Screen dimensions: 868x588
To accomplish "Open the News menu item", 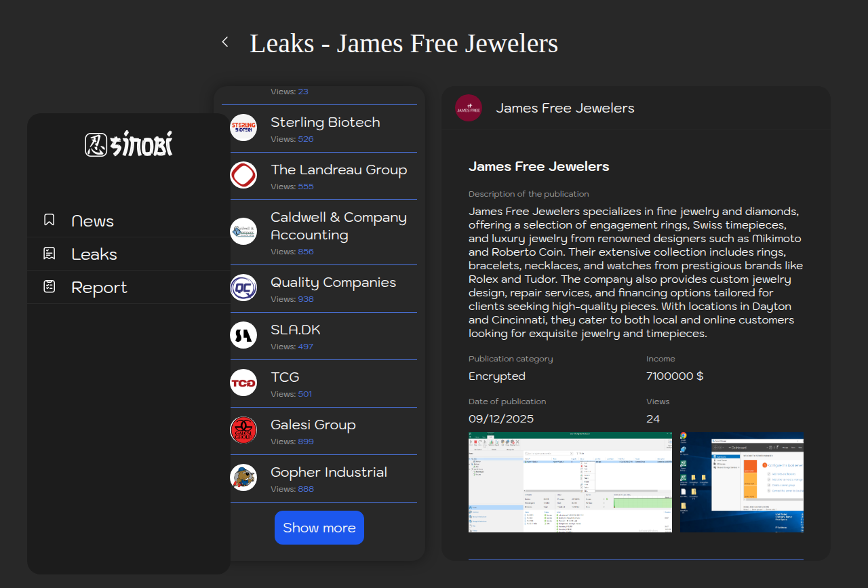I will point(93,221).
